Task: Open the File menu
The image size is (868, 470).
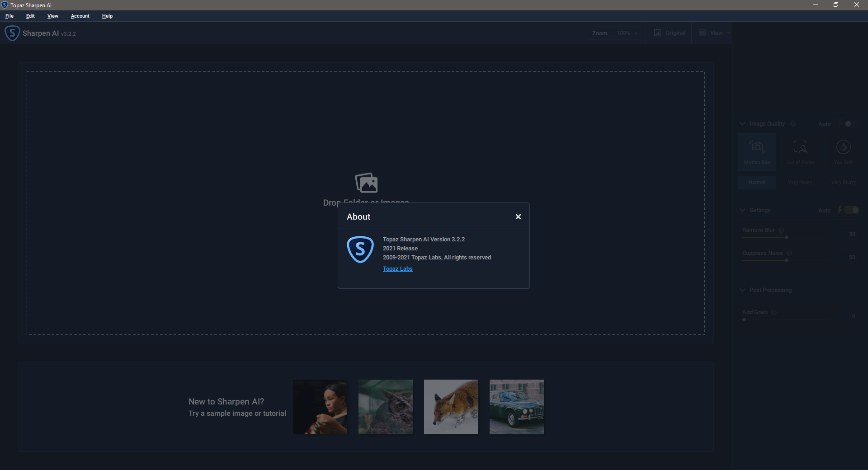Action: point(9,16)
